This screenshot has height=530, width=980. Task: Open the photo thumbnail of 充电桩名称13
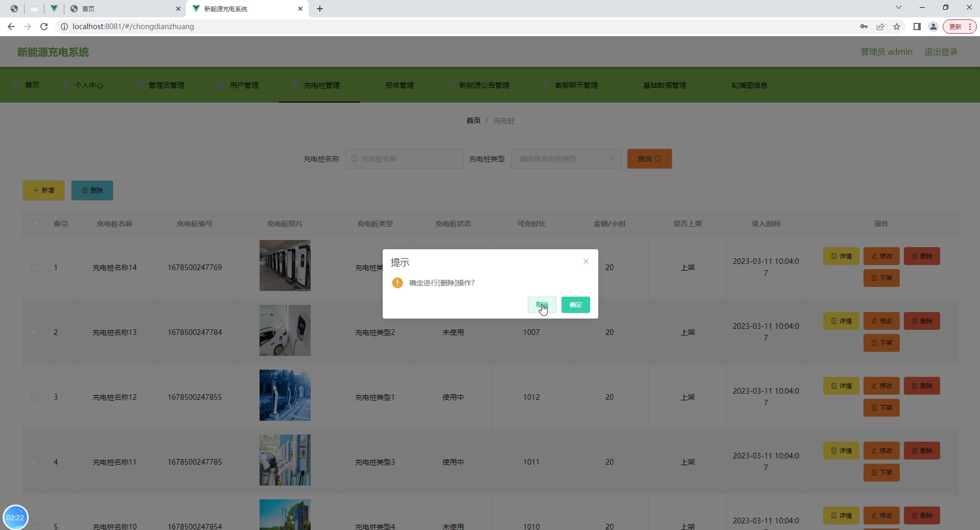[285, 330]
